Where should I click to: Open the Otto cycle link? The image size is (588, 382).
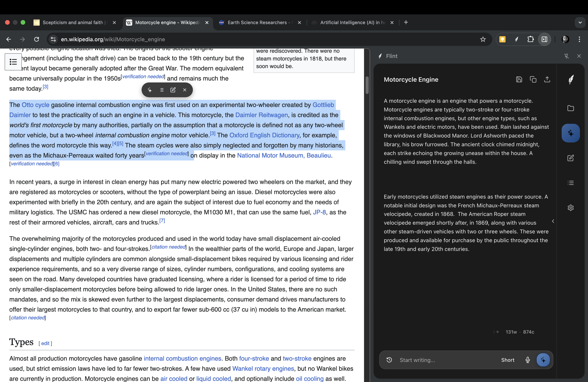(35, 105)
